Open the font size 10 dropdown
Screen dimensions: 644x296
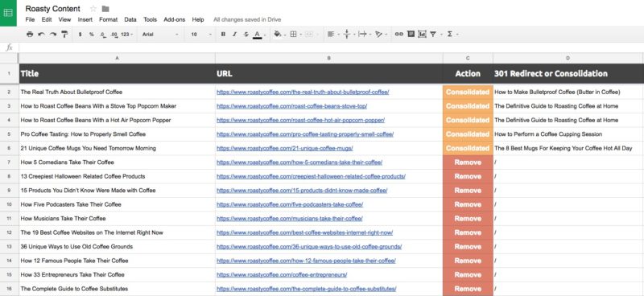[201, 35]
